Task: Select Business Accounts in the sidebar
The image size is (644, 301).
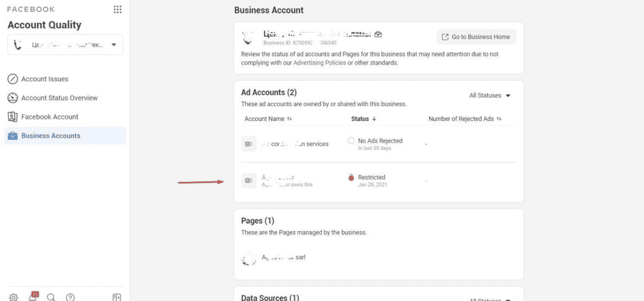Action: pyautogui.click(x=65, y=136)
